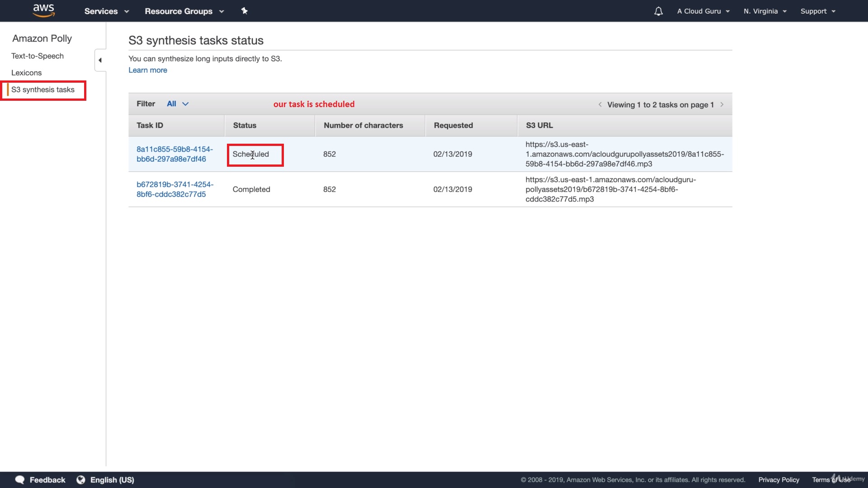The width and height of the screenshot is (868, 488).
Task: Open Lexicons in the sidebar
Action: tap(26, 73)
